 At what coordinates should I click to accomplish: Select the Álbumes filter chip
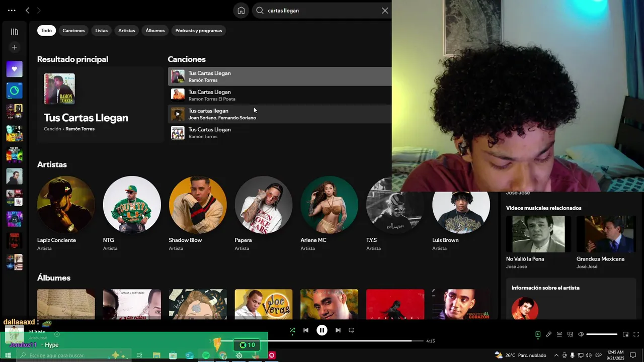tap(155, 31)
